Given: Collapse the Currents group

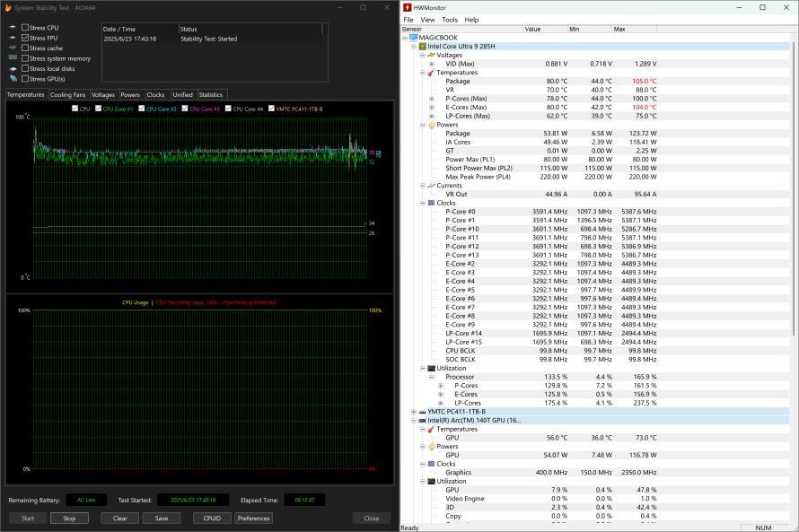Looking at the screenshot, I should pos(423,186).
